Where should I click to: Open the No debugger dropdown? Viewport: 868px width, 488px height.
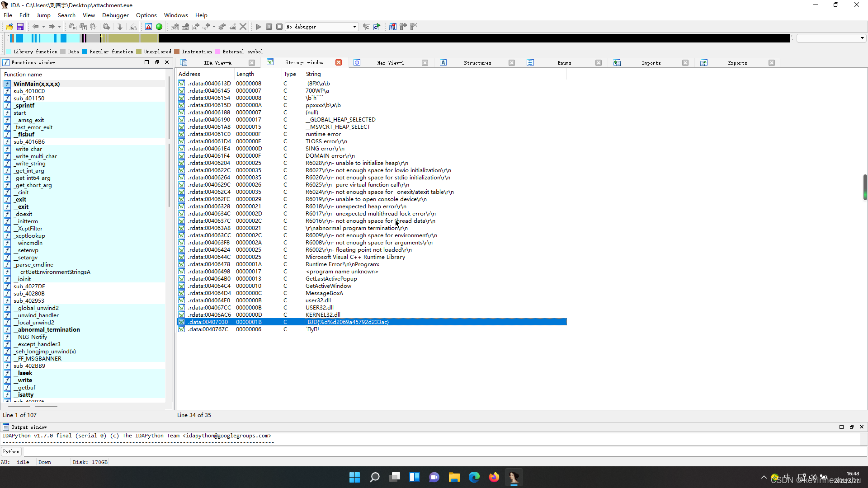click(354, 27)
